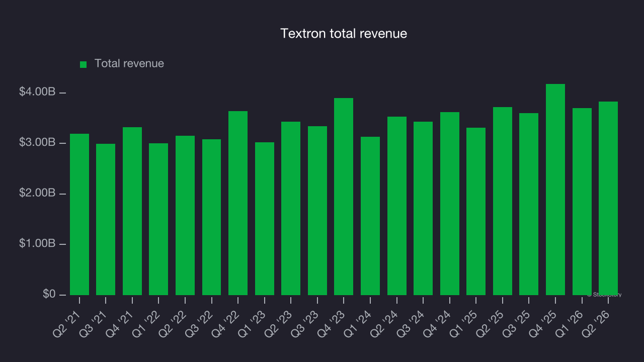Screen dimensions: 644x362
Task: Select the Q1 '22 revenue bar
Action: click(158, 219)
